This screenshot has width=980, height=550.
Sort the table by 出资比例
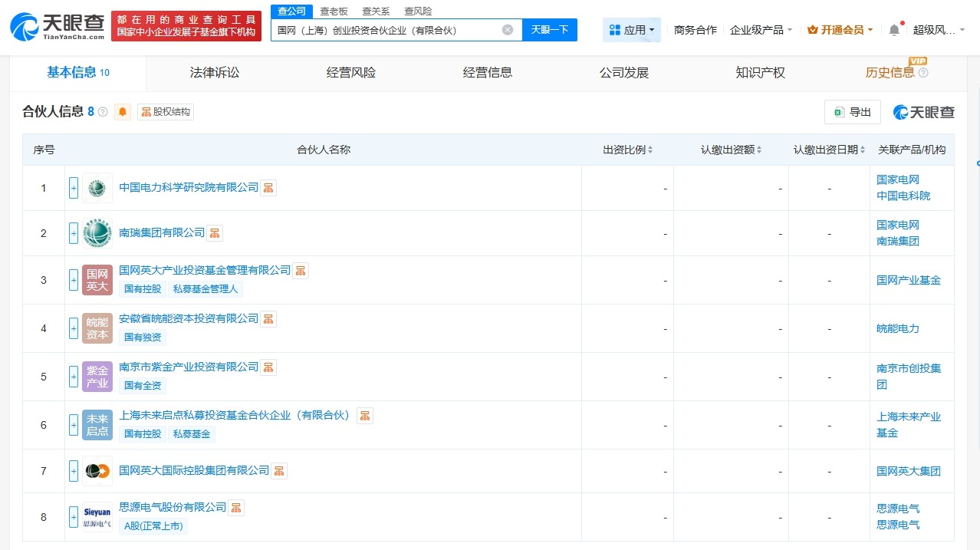(627, 150)
